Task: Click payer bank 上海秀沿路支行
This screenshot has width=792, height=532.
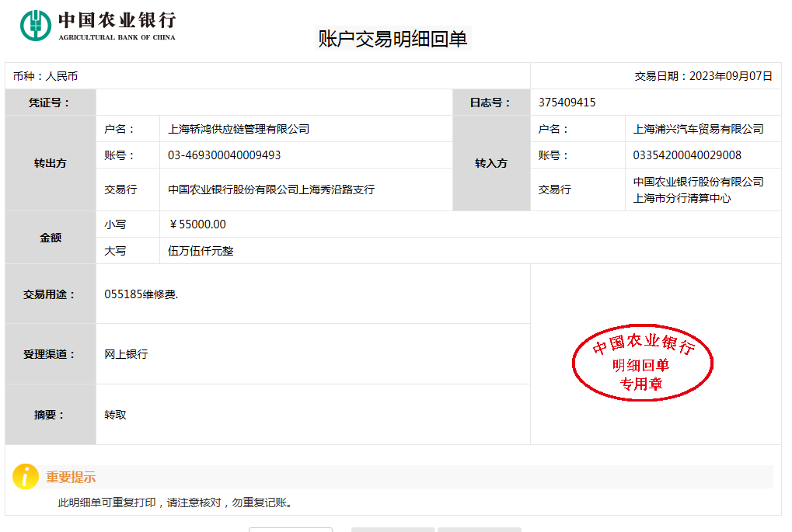Action: (x=271, y=190)
